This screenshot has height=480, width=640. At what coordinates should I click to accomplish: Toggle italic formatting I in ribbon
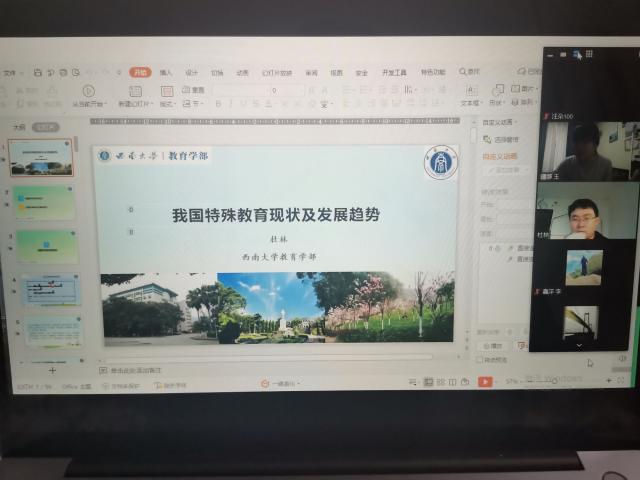point(231,104)
